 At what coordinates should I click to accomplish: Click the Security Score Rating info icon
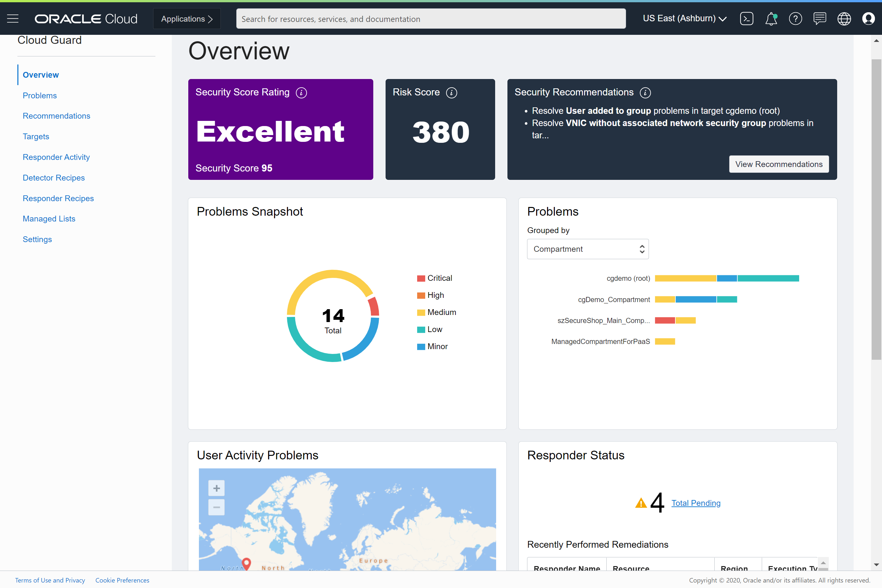[x=301, y=93]
